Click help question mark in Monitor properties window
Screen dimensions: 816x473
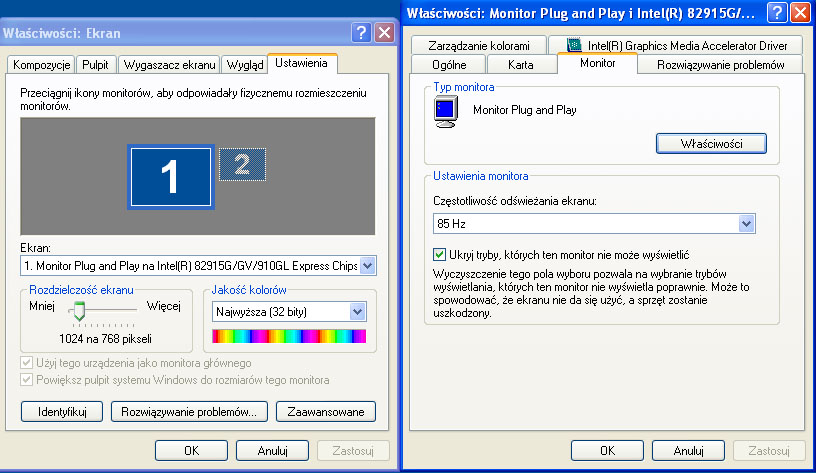tap(777, 12)
